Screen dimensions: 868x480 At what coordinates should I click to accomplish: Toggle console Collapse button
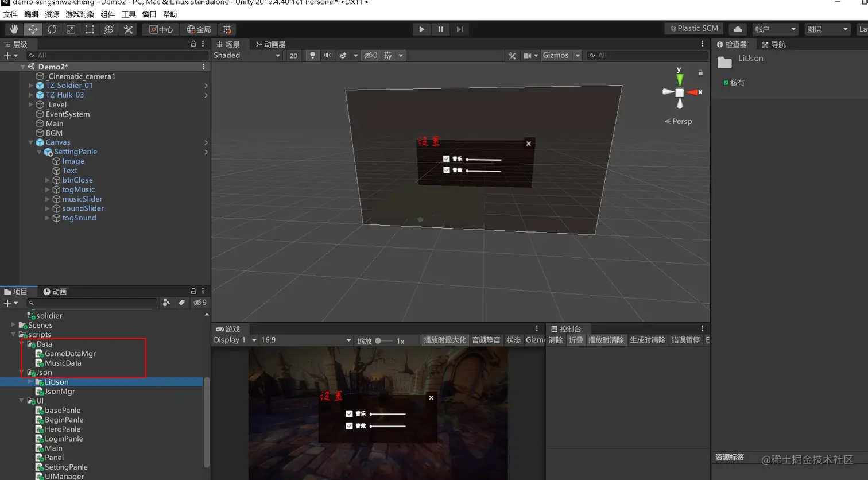(576, 340)
